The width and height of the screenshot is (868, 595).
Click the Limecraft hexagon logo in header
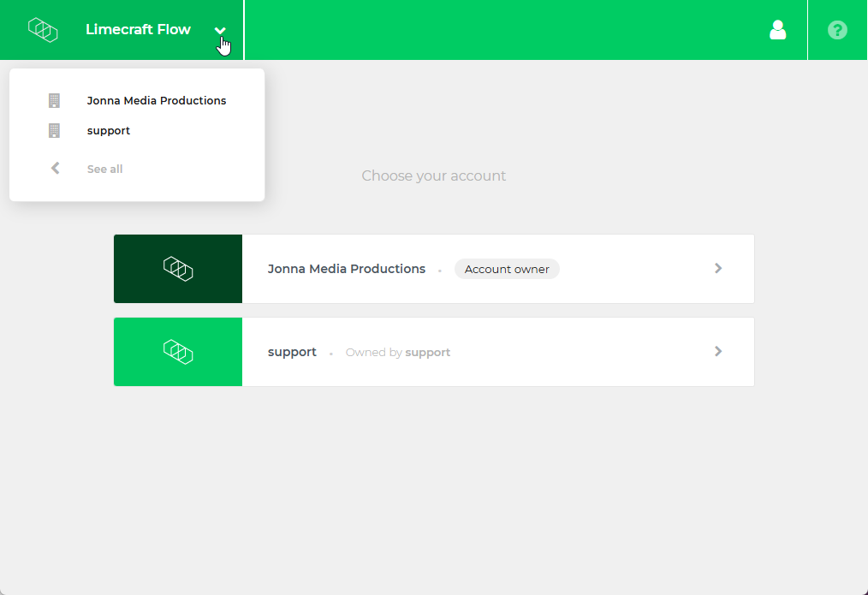coord(43,30)
